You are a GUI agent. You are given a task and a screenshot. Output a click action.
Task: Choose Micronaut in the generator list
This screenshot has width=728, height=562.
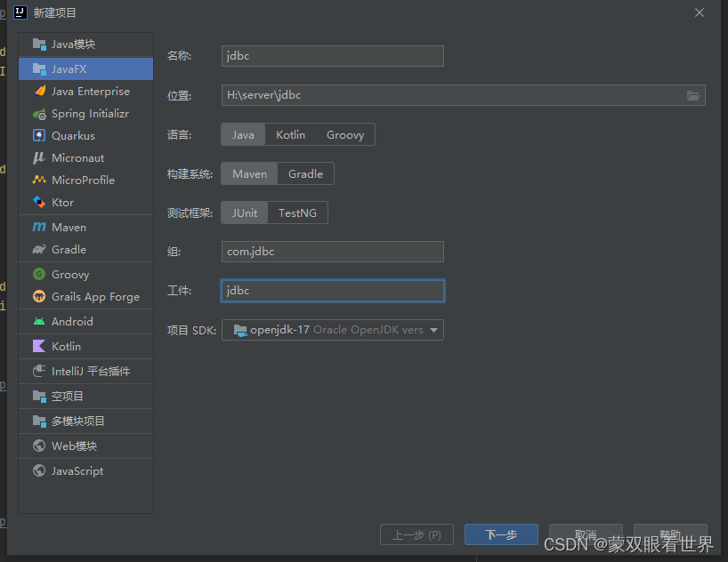click(86, 157)
